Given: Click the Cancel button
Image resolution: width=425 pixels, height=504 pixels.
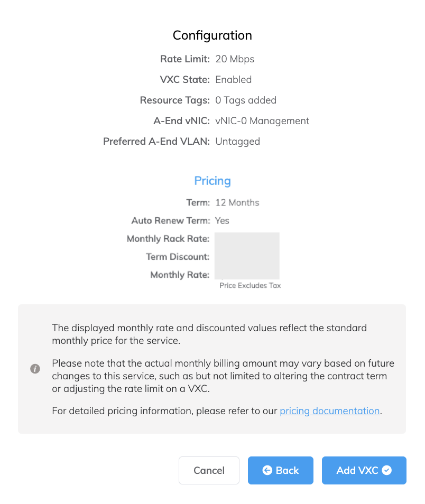Looking at the screenshot, I should point(209,470).
